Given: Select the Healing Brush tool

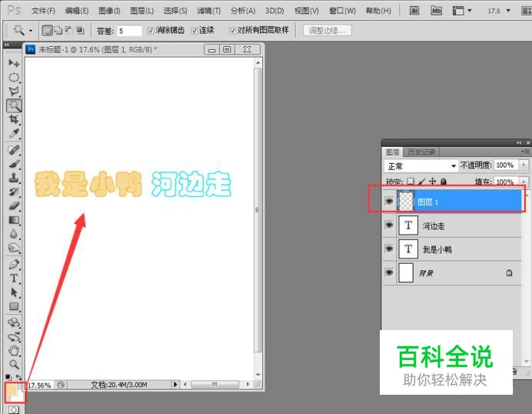Looking at the screenshot, I should [14, 149].
